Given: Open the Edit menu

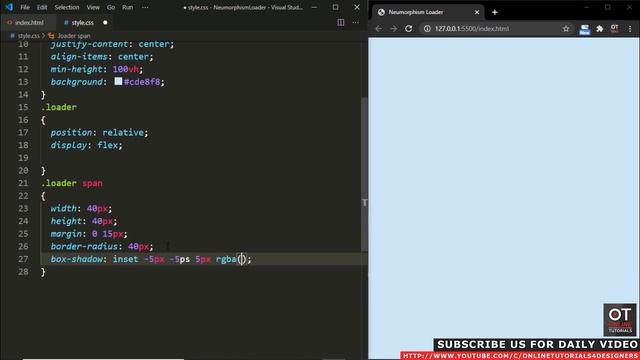Looking at the screenshot, I should (x=42, y=7).
